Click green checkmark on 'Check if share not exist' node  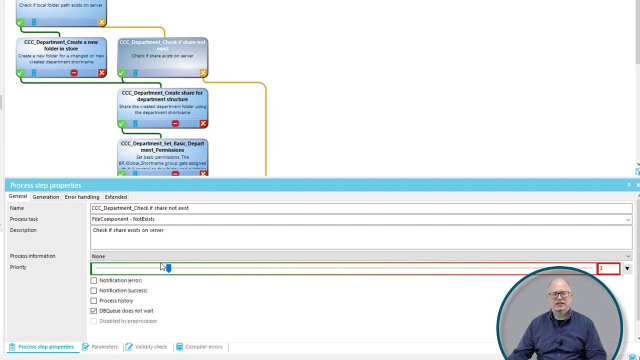122,73
